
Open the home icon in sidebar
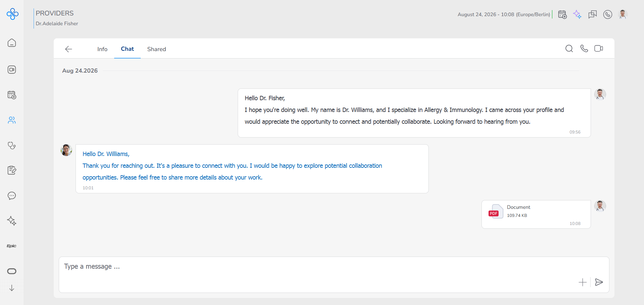pyautogui.click(x=12, y=43)
